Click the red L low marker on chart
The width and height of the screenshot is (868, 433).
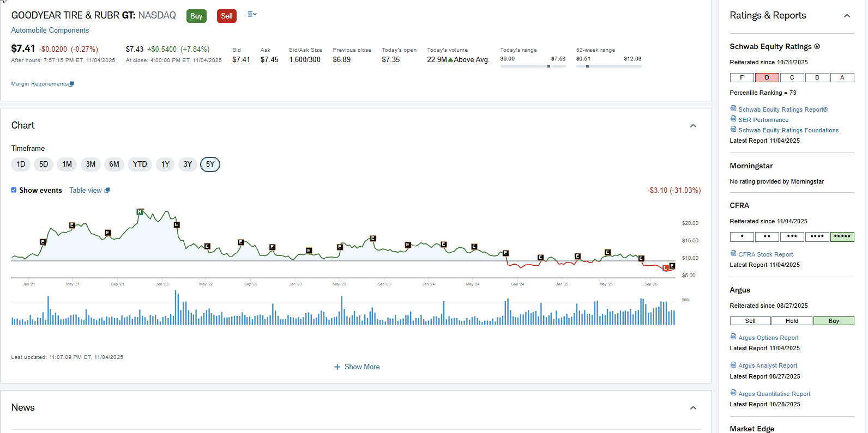click(666, 268)
